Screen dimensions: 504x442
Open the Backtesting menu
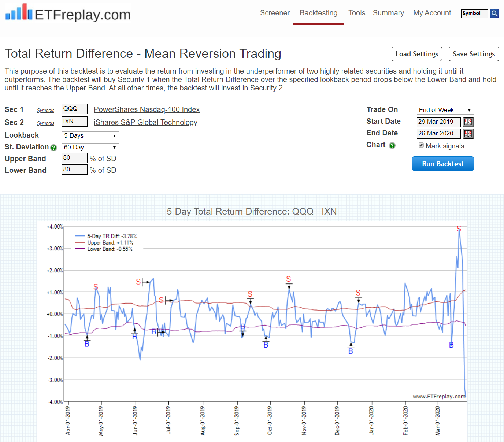click(x=319, y=13)
